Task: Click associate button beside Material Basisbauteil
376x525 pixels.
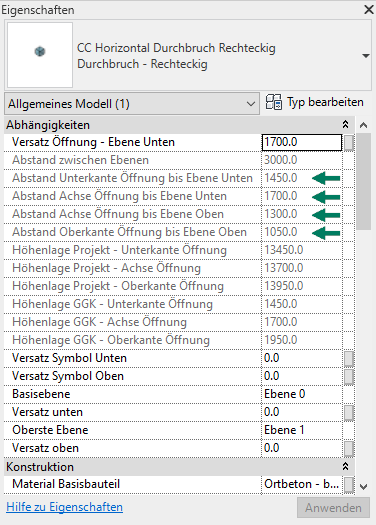Action: coord(349,484)
